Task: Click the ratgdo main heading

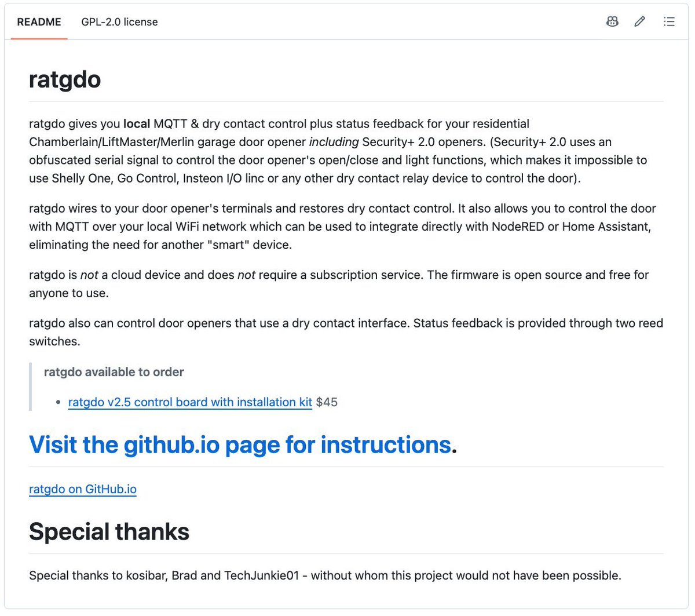Action: [x=65, y=79]
